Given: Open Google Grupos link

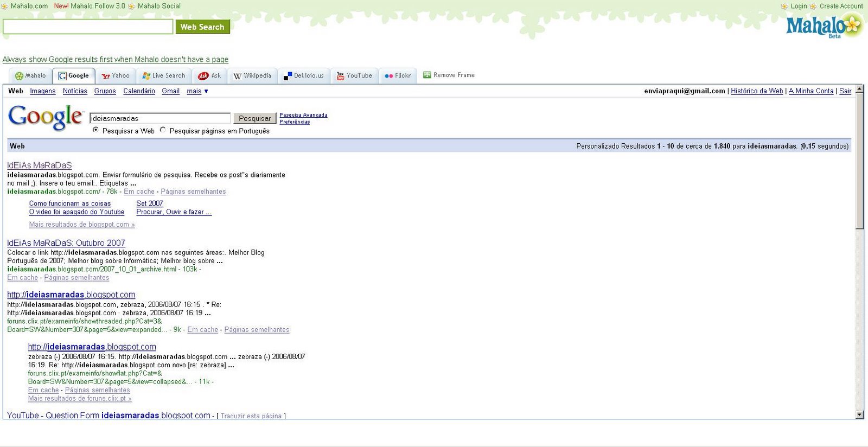Looking at the screenshot, I should 105,91.
